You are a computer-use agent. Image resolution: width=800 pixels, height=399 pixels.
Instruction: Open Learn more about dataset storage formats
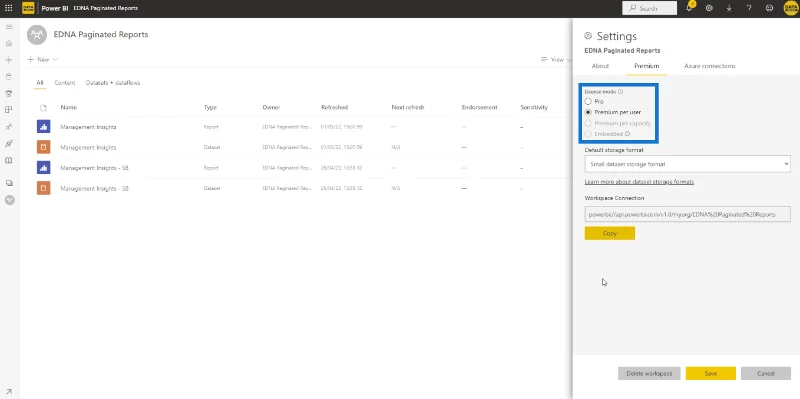639,182
